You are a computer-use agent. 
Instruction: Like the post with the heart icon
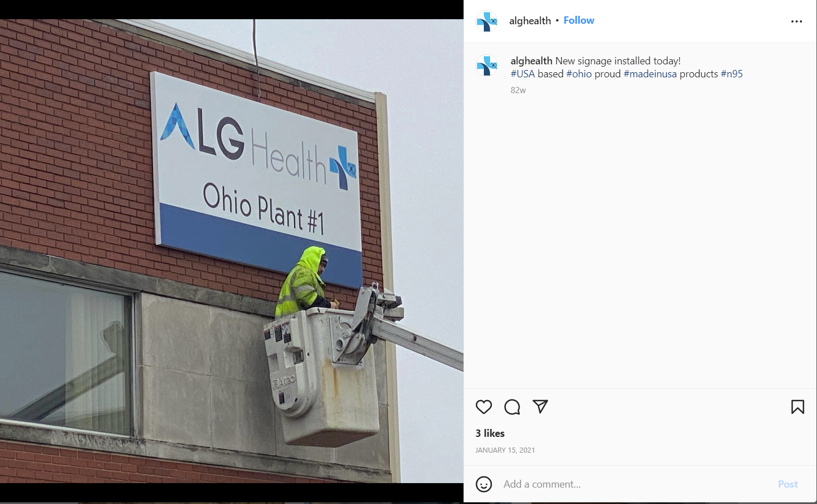pyautogui.click(x=484, y=407)
